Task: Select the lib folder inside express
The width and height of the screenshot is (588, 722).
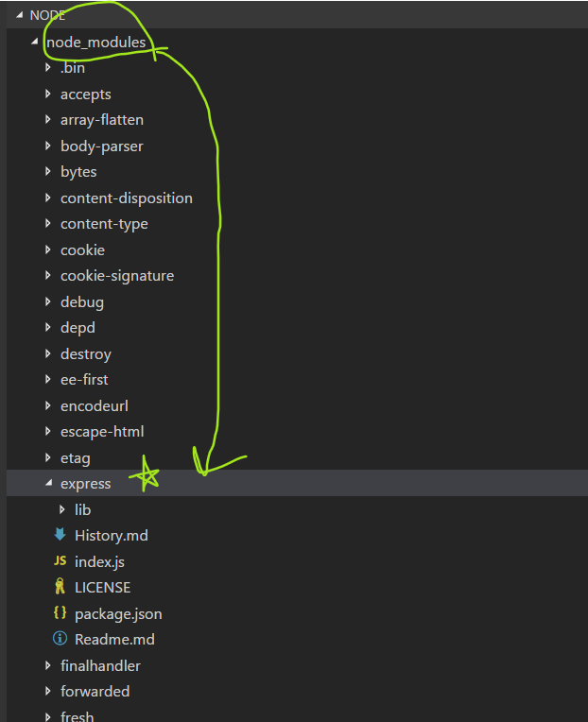Action: point(82,509)
